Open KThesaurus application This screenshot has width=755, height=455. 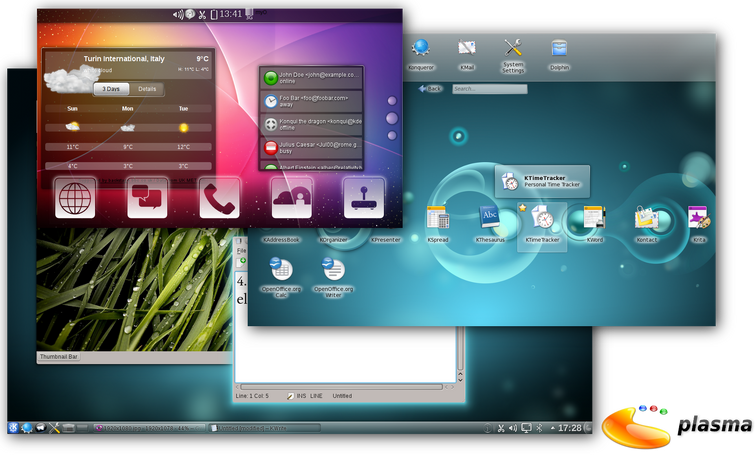click(490, 219)
